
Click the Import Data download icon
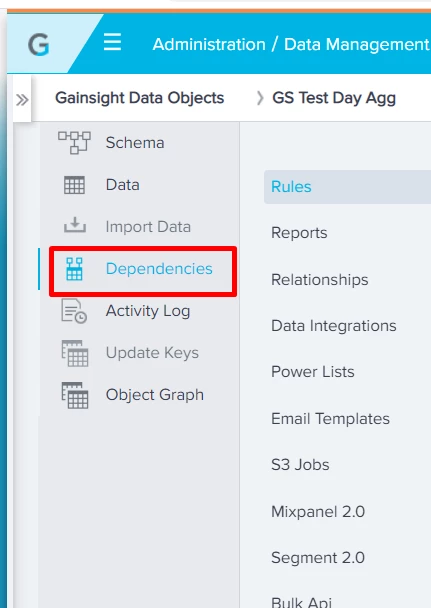(x=75, y=225)
